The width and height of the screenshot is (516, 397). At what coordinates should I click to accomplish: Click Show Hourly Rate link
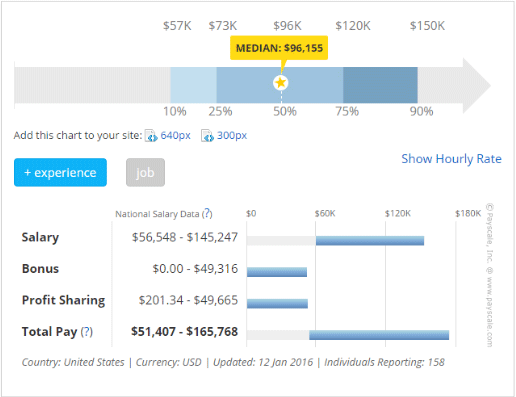pos(451,159)
